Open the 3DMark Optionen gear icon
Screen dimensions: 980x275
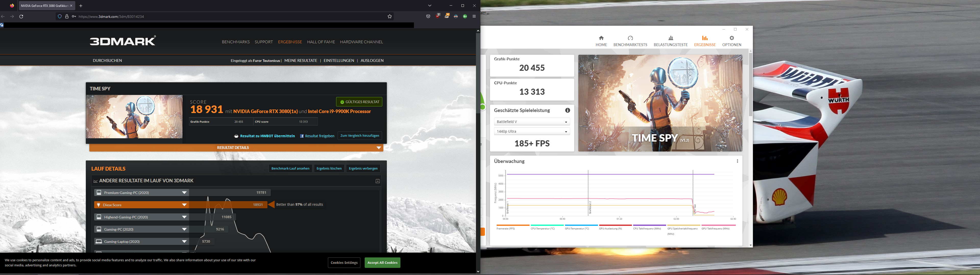point(731,38)
